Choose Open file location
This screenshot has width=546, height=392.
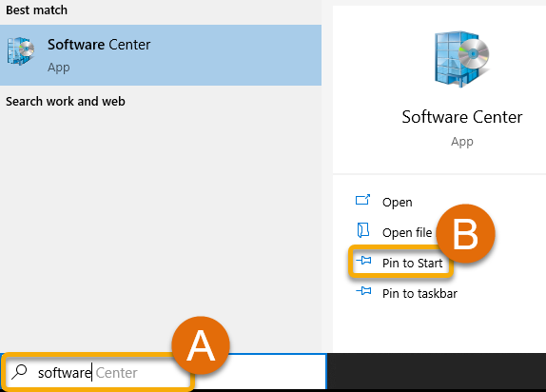[x=407, y=232]
